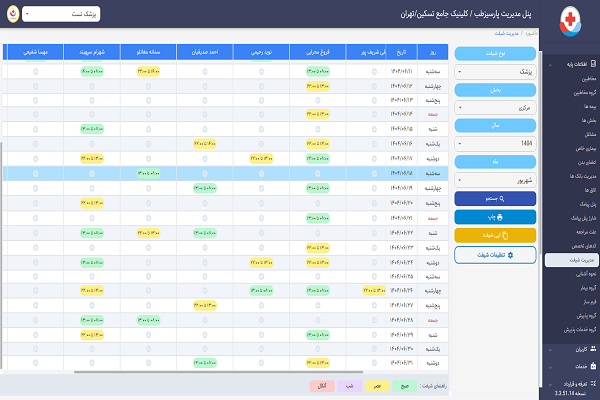Open بخش ها in the sidebar
600x400 pixels.
coord(589,120)
